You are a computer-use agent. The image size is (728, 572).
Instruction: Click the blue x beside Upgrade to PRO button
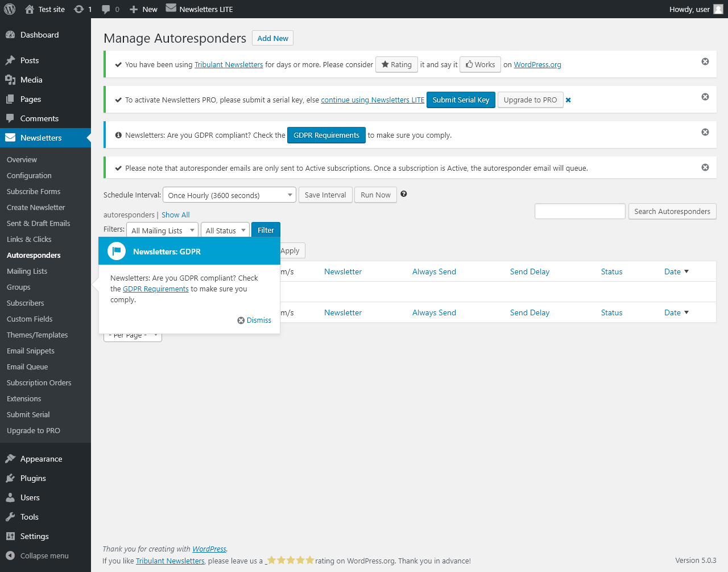(568, 100)
